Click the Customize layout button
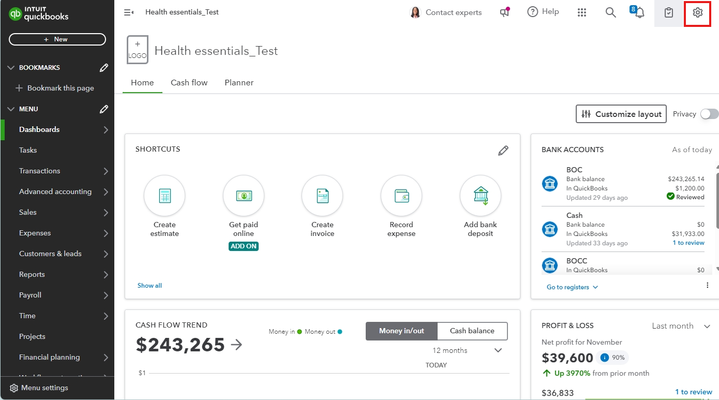The image size is (719, 400). (x=621, y=114)
